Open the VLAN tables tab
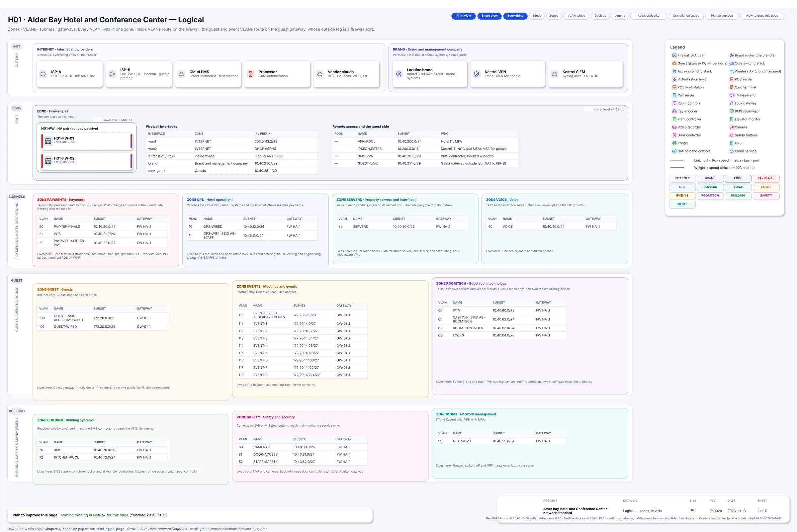 576,16
